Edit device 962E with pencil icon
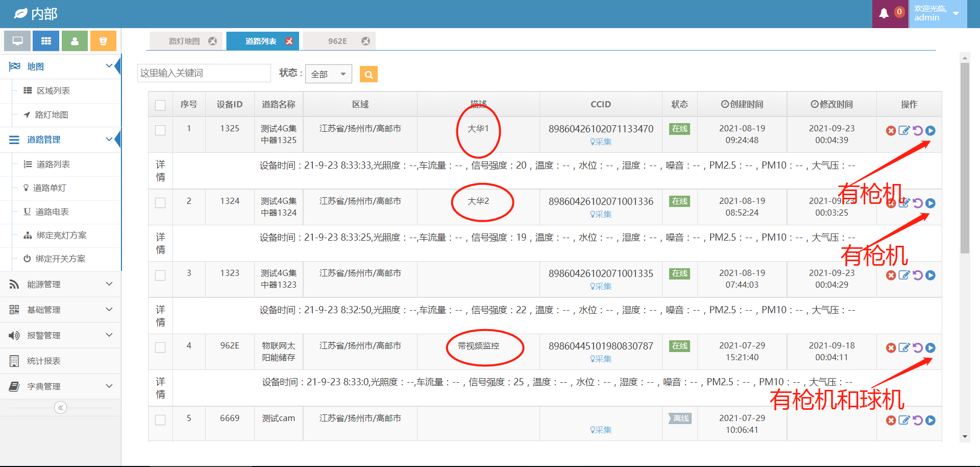980x467 pixels. 904,348
